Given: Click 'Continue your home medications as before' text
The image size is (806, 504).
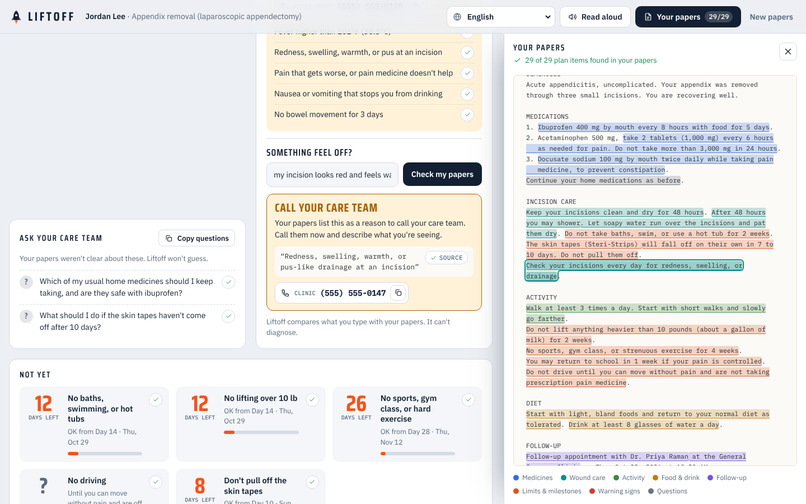Looking at the screenshot, I should (603, 181).
